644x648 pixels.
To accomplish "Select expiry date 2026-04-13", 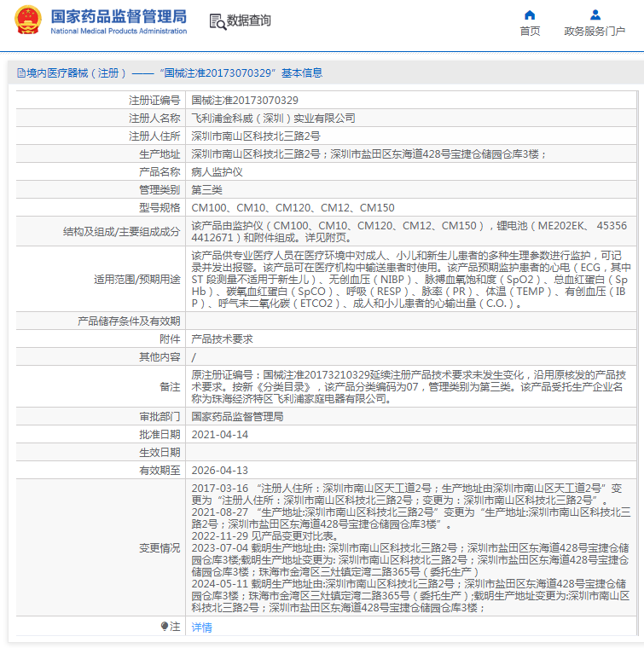I will tap(219, 471).
